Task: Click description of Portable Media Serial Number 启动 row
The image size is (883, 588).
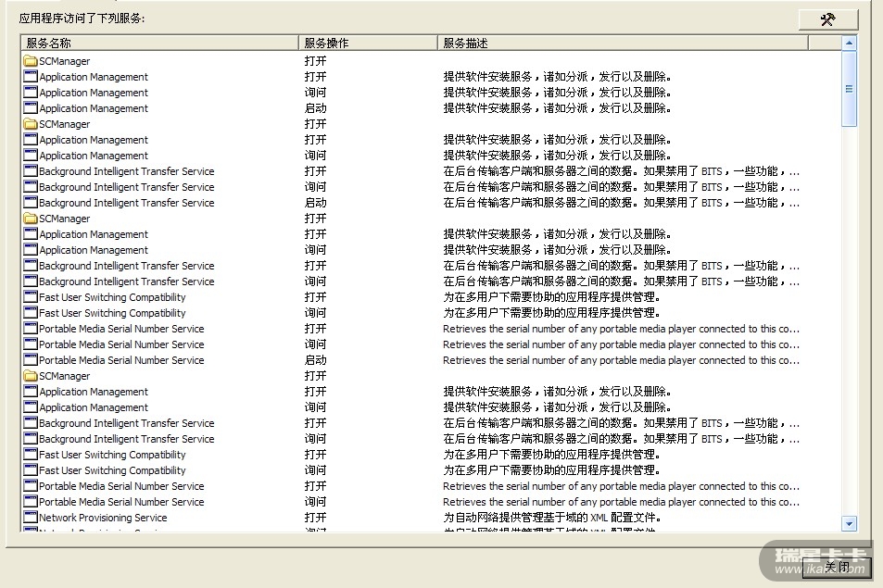Action: coord(621,360)
